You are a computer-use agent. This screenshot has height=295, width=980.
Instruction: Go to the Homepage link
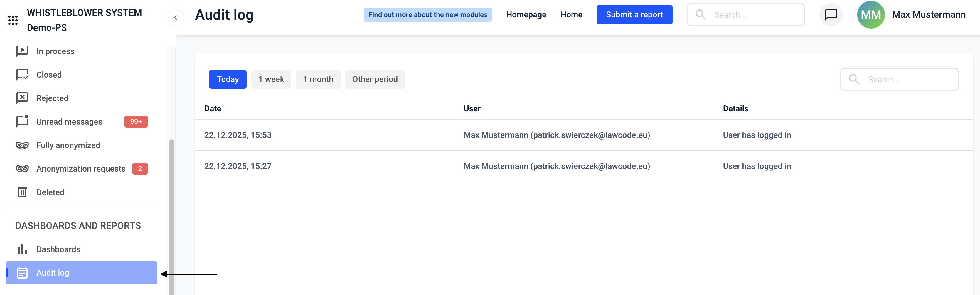tap(526, 15)
